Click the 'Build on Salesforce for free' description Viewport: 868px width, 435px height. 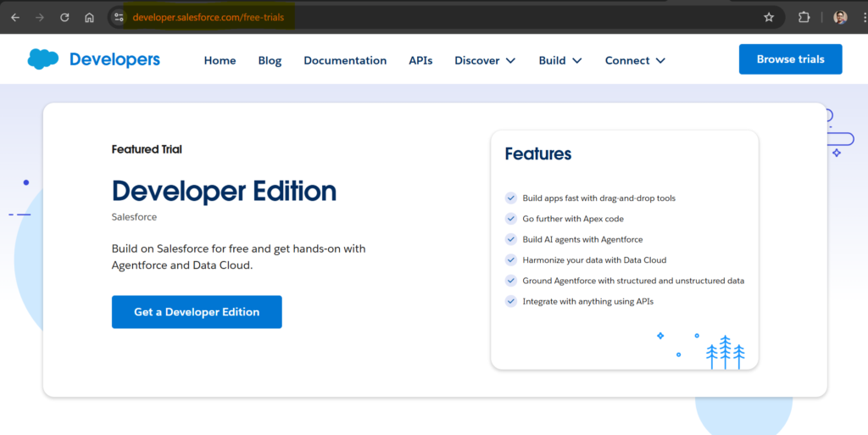click(238, 257)
